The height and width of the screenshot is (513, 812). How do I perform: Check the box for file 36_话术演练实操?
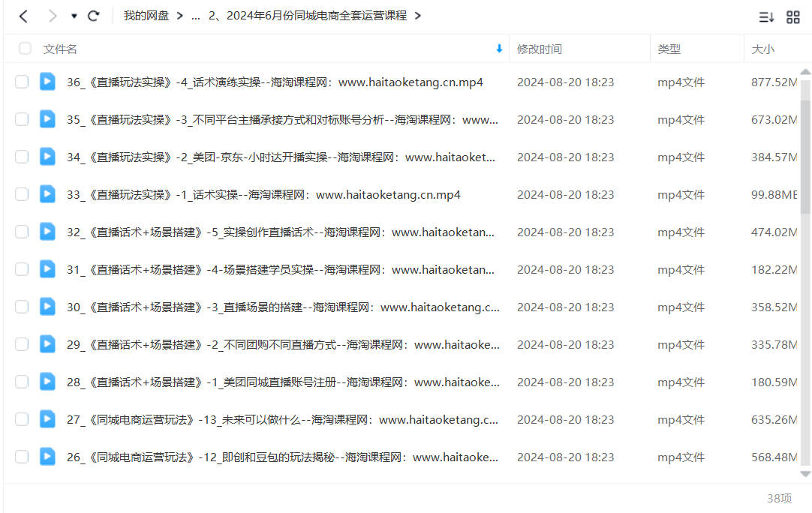tap(22, 82)
